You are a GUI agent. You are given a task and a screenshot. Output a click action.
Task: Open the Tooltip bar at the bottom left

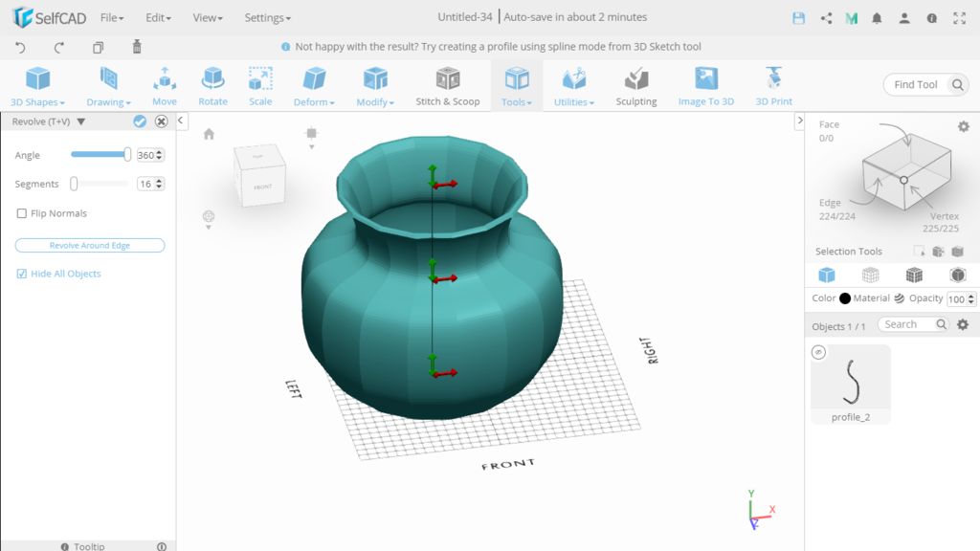tap(88, 546)
